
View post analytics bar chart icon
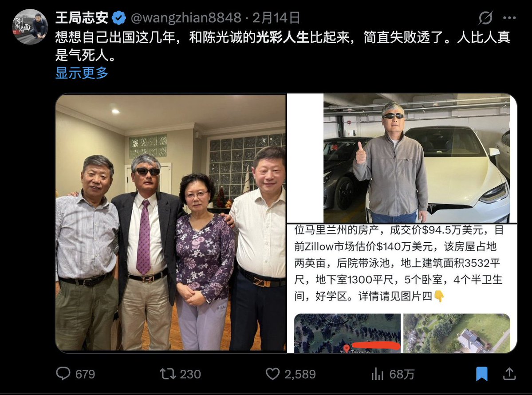[377, 374]
